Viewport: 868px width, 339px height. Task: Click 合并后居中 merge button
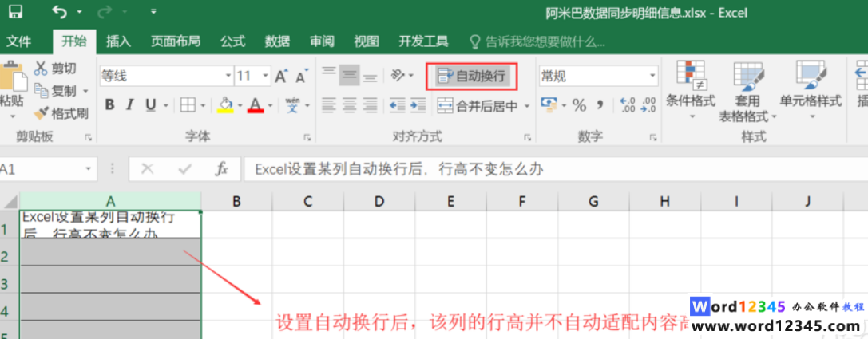[478, 105]
